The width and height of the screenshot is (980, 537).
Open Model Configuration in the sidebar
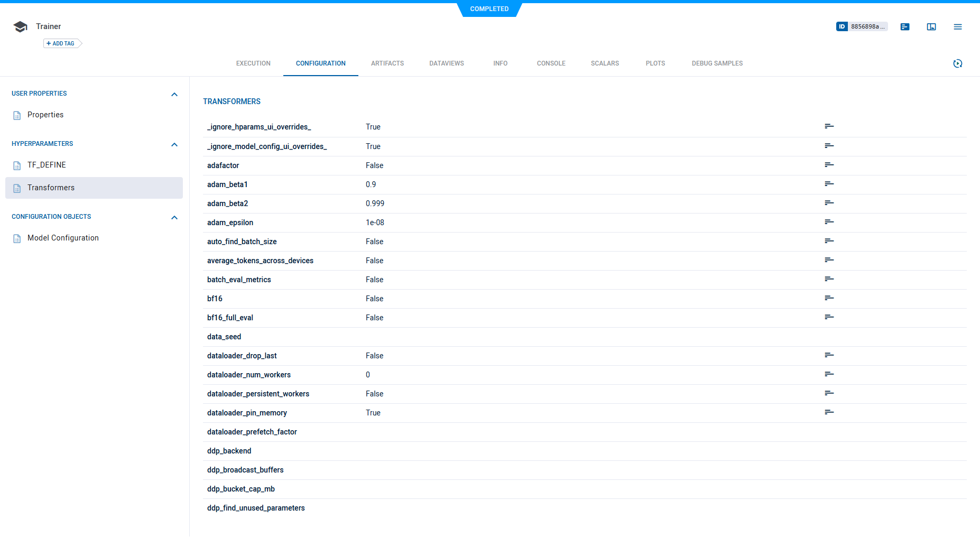[63, 238]
